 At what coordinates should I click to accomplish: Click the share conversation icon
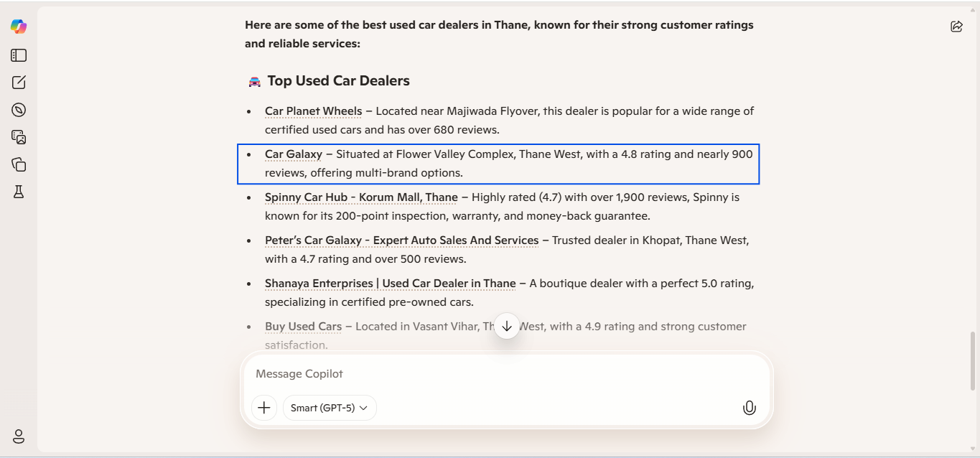(956, 27)
